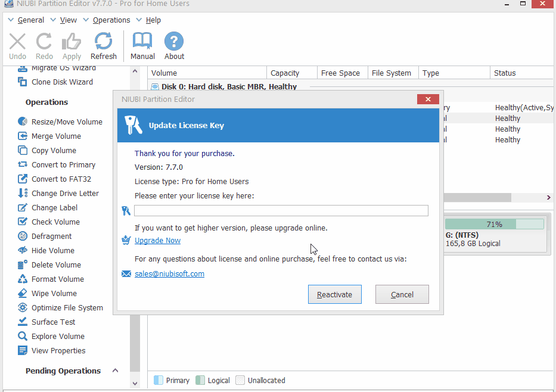The width and height of the screenshot is (556, 392).
Task: Open the Help menu
Action: 153,20
